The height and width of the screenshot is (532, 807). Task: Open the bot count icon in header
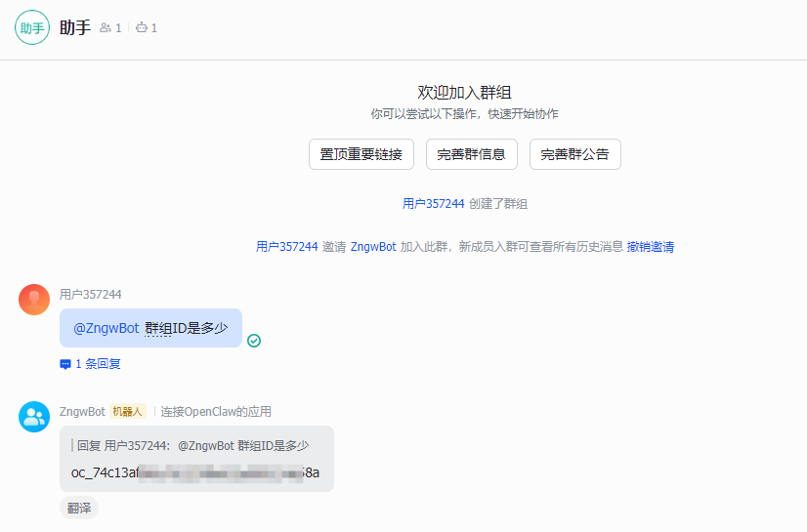tap(142, 28)
